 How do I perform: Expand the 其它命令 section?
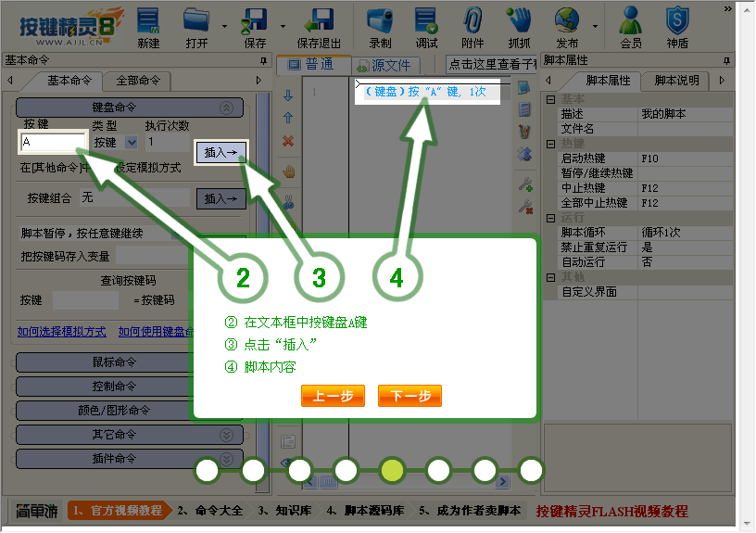click(x=226, y=435)
